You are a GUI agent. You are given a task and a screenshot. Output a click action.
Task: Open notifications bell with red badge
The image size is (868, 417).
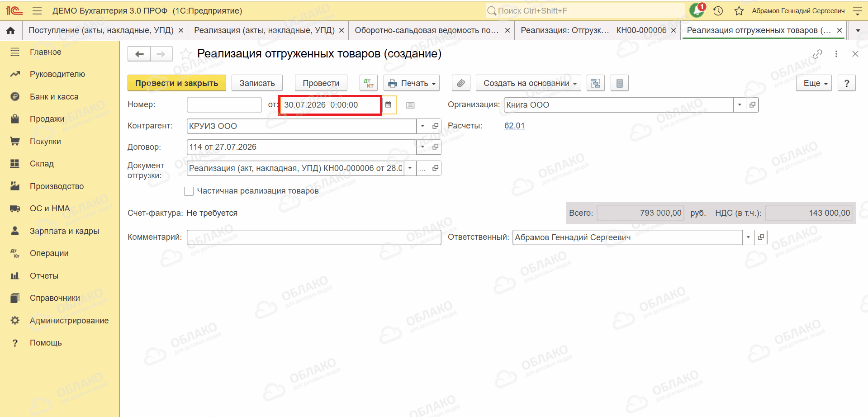click(x=697, y=10)
